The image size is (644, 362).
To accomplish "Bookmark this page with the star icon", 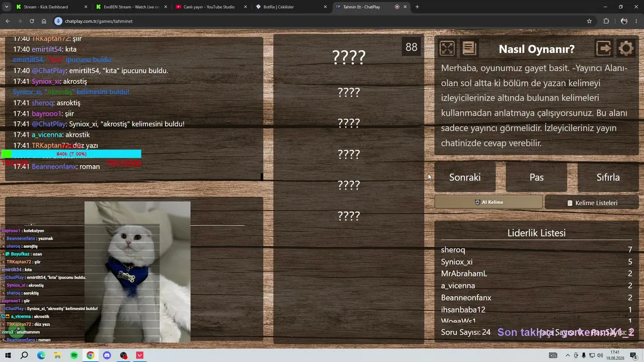I will tap(589, 21).
